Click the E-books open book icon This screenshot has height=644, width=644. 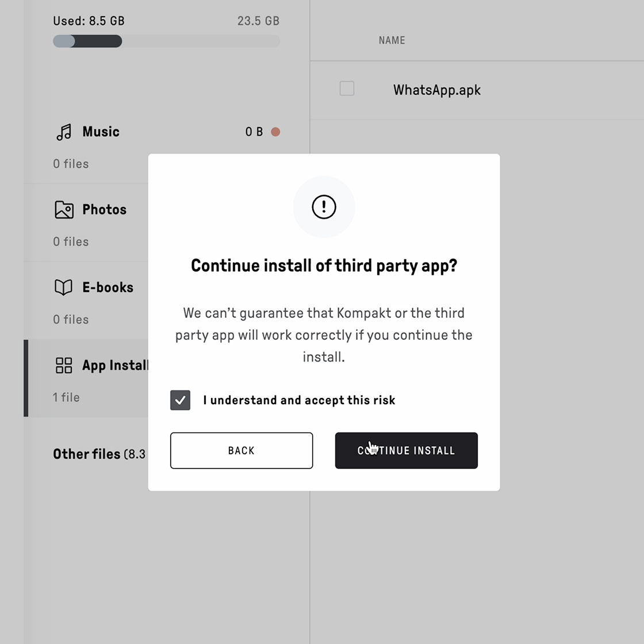click(63, 287)
